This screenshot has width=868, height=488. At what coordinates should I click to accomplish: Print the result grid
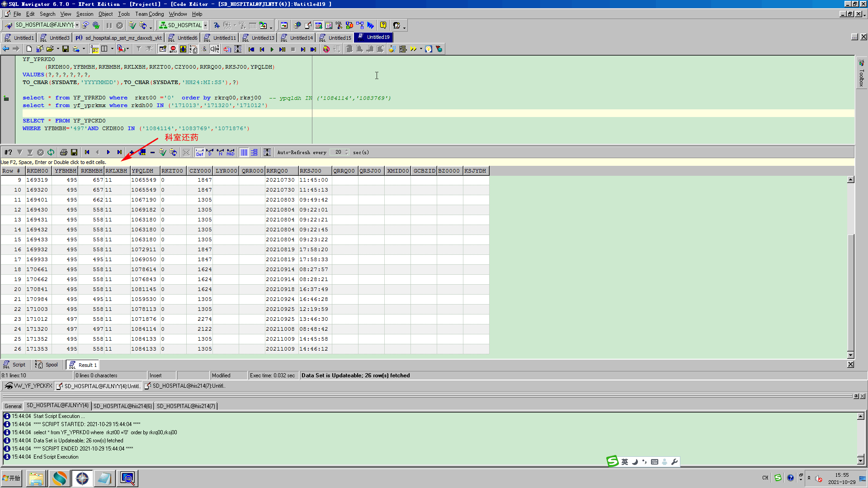(64, 152)
